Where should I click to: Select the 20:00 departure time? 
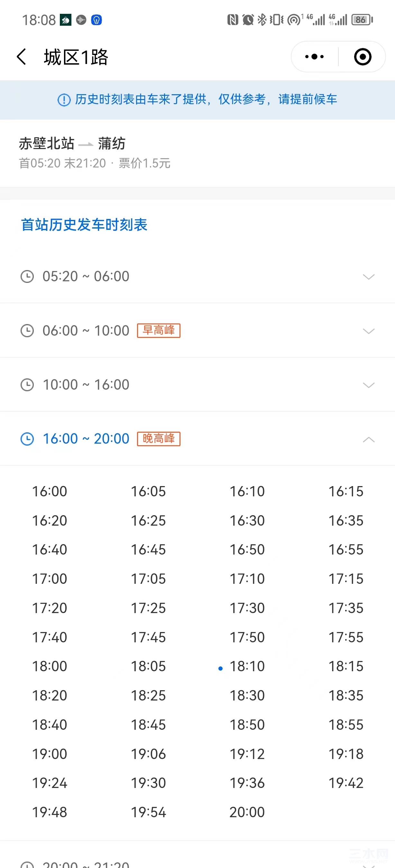247,812
